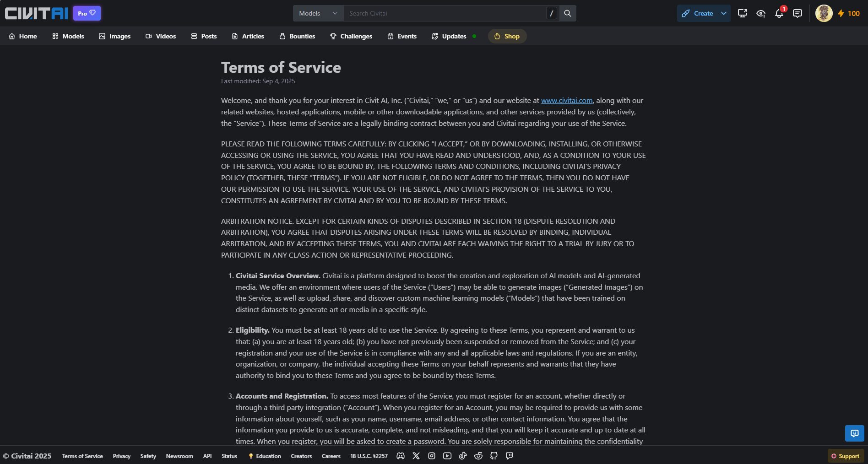The width and height of the screenshot is (868, 464).
Task: Toggle the browsing level eye icon
Action: coord(761,13)
